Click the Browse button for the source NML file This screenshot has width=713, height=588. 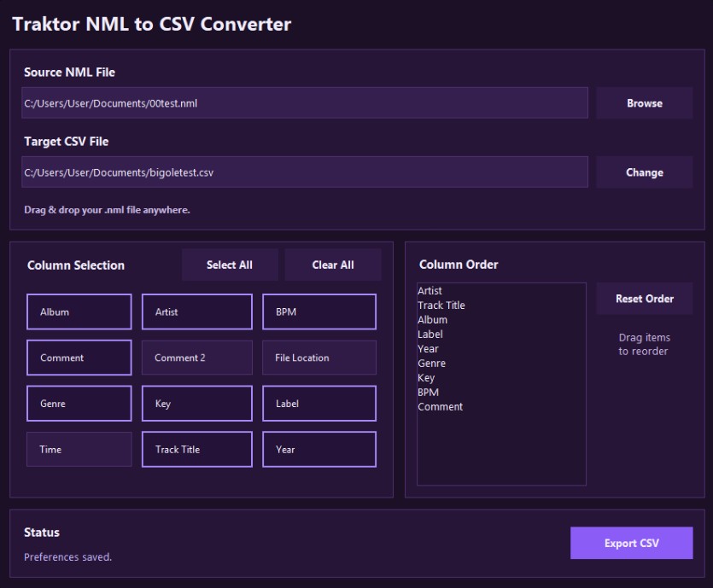tap(645, 103)
